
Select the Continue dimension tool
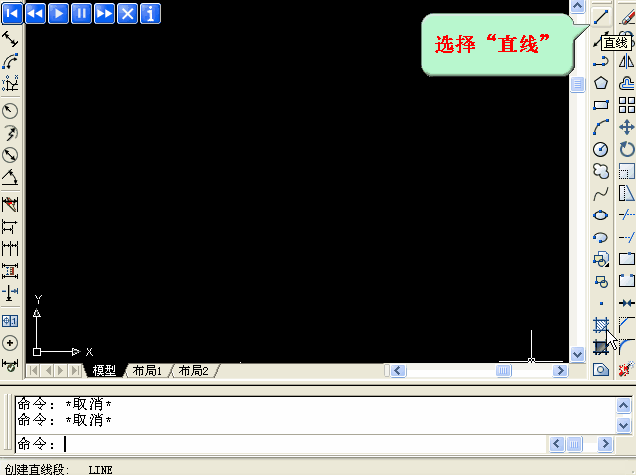click(x=10, y=248)
